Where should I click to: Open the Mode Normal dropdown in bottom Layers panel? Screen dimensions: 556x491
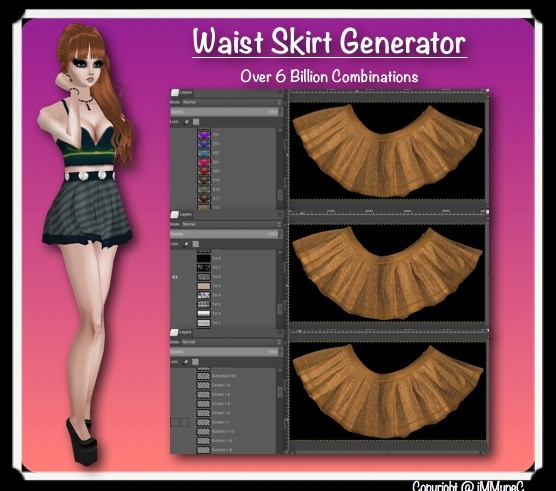point(232,342)
